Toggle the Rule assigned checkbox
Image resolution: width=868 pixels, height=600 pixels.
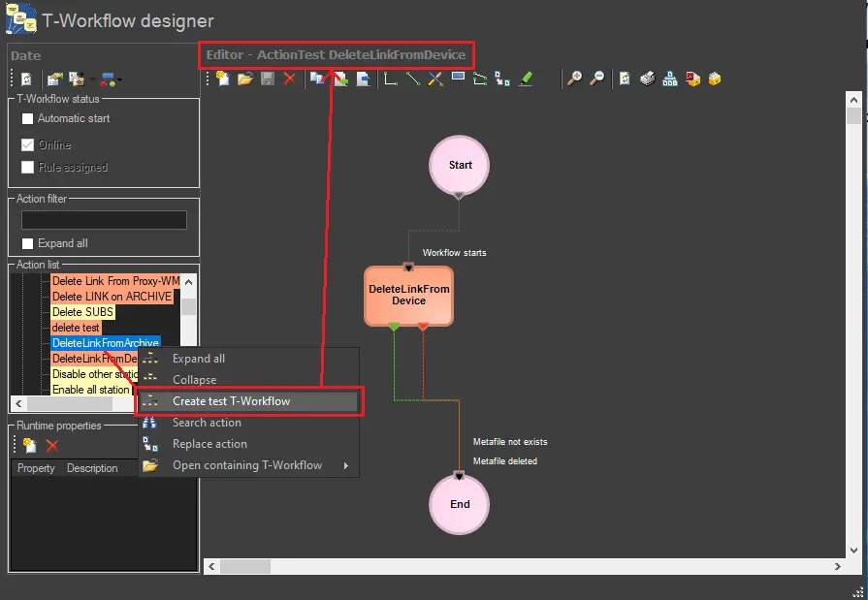[x=28, y=167]
